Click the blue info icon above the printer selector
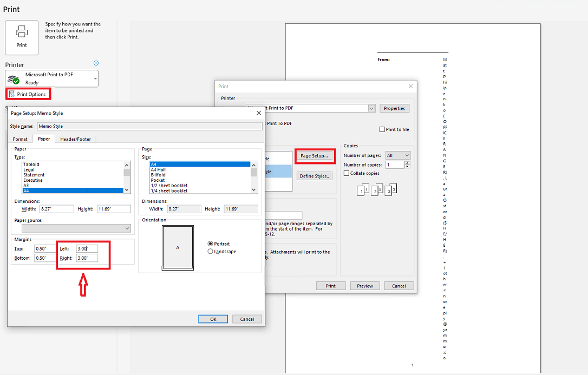Viewport: 588px width, 375px height. click(x=96, y=63)
